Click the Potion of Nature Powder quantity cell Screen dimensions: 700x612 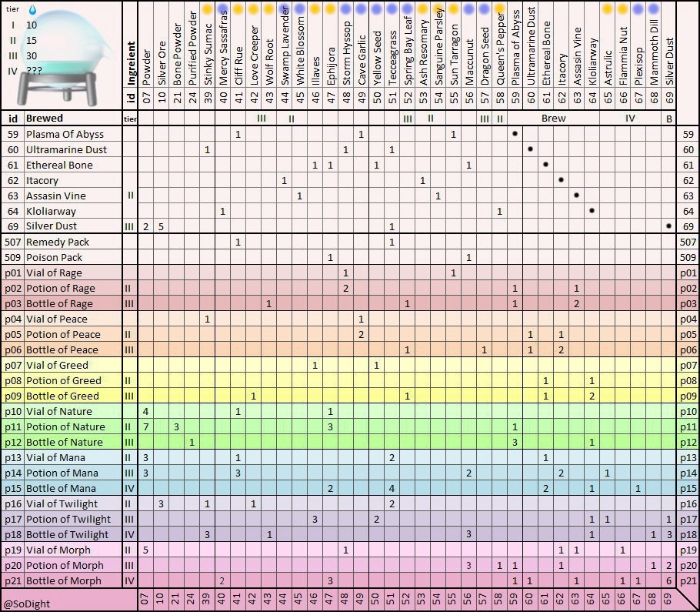(x=146, y=426)
